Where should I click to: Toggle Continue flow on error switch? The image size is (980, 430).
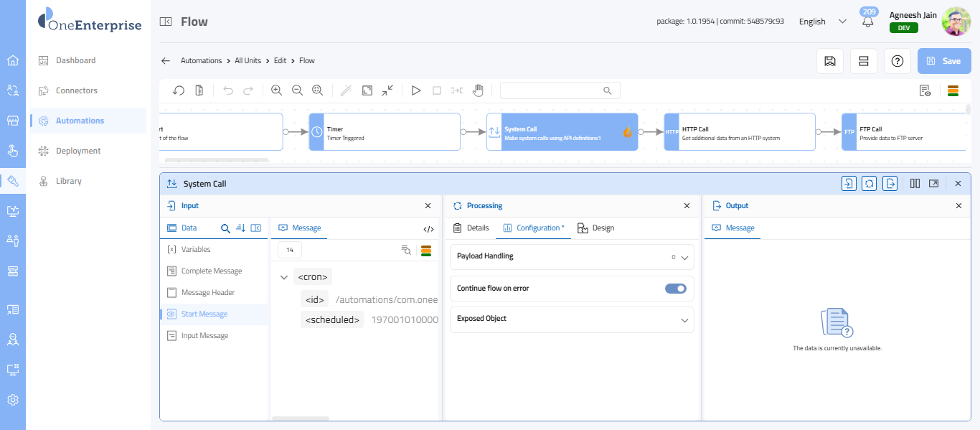pos(675,289)
